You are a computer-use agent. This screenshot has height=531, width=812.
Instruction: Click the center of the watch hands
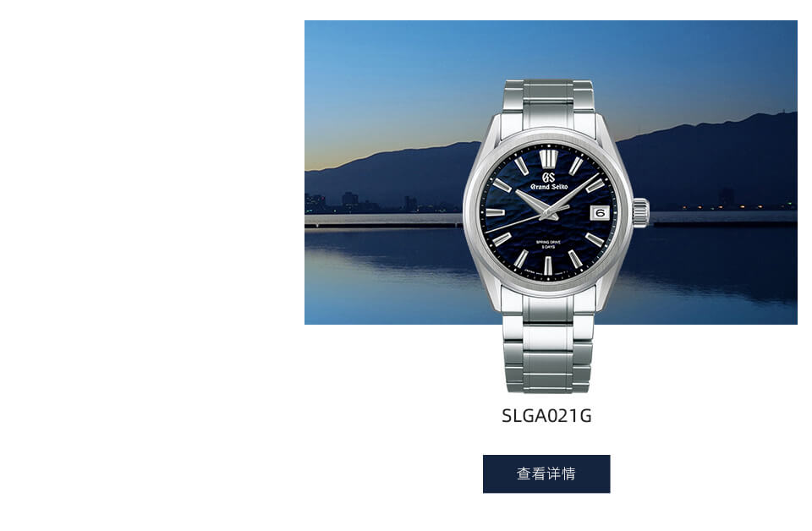click(548, 212)
